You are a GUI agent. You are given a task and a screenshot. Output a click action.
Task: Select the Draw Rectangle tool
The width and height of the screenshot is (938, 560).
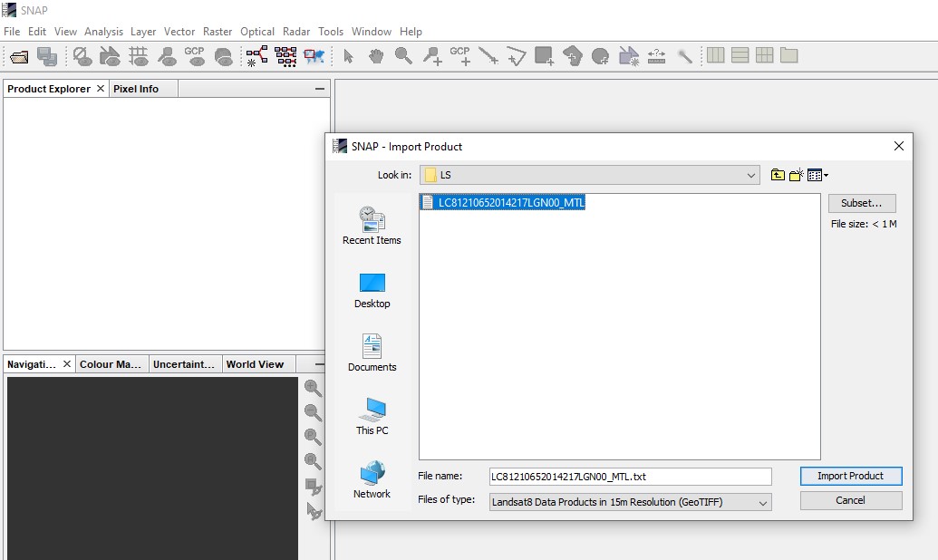[545, 57]
